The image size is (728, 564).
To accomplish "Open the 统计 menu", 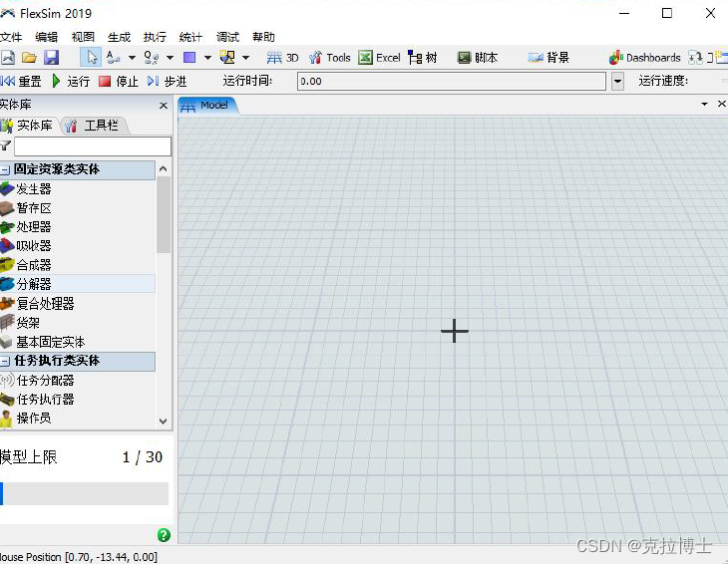I will point(190,37).
